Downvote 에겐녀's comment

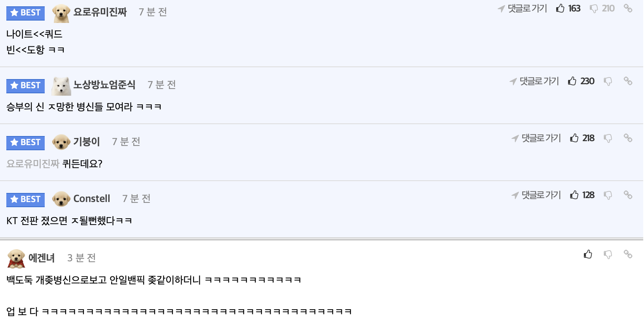click(608, 255)
